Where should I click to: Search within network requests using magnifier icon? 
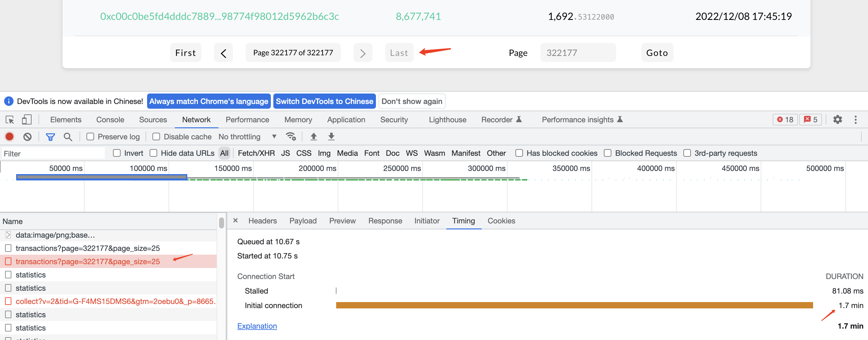68,137
